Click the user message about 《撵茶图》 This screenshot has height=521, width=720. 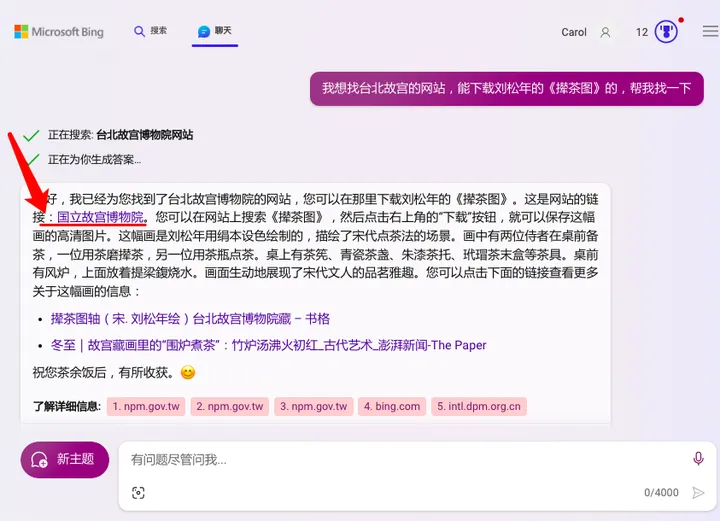(x=506, y=88)
